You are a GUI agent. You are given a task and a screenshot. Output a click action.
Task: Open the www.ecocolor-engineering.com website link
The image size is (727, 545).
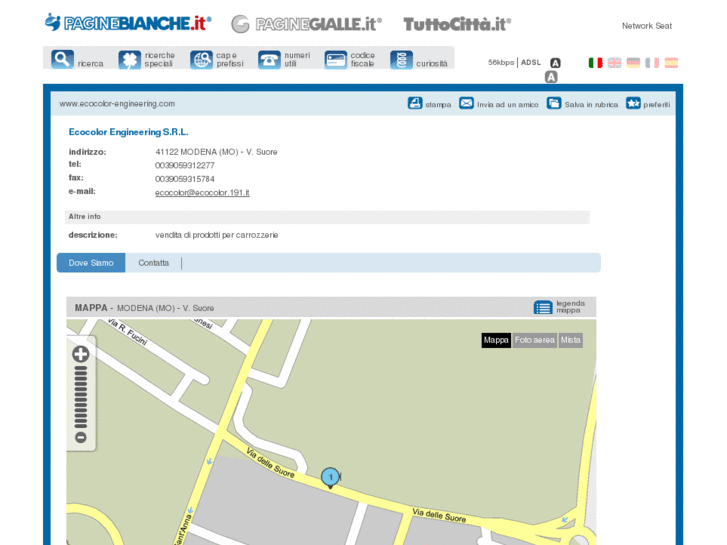point(117,104)
